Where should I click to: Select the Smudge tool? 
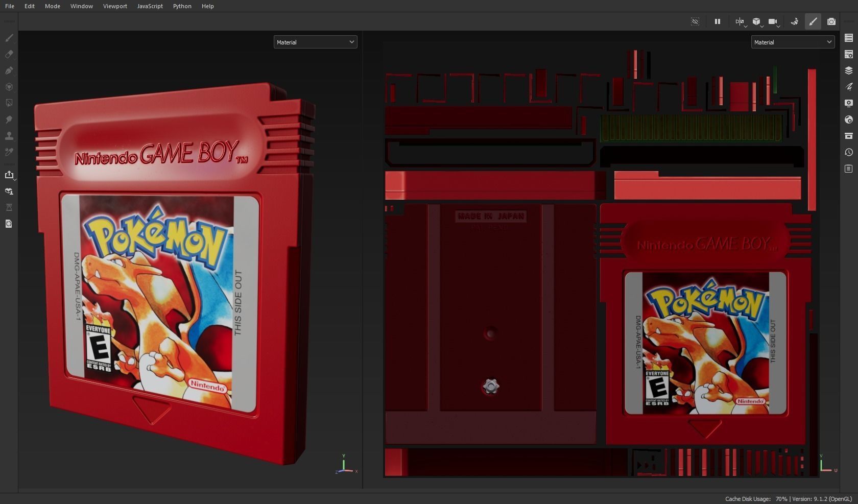(9, 119)
